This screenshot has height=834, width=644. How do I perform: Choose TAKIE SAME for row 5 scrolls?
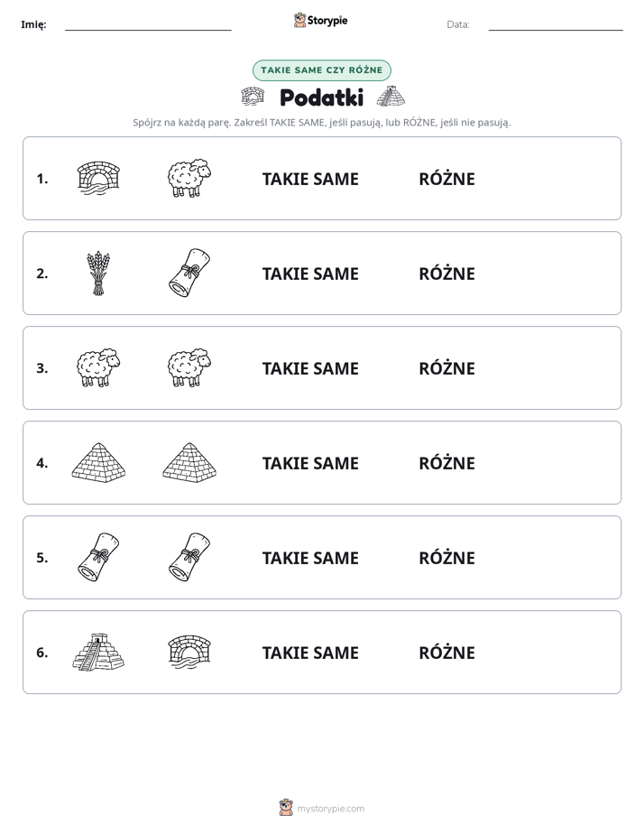(310, 558)
